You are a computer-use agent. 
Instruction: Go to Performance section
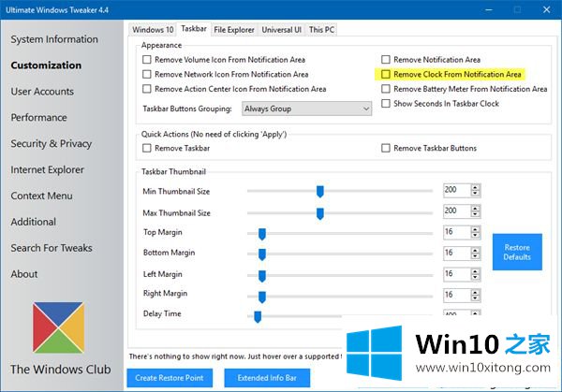pyautogui.click(x=38, y=118)
